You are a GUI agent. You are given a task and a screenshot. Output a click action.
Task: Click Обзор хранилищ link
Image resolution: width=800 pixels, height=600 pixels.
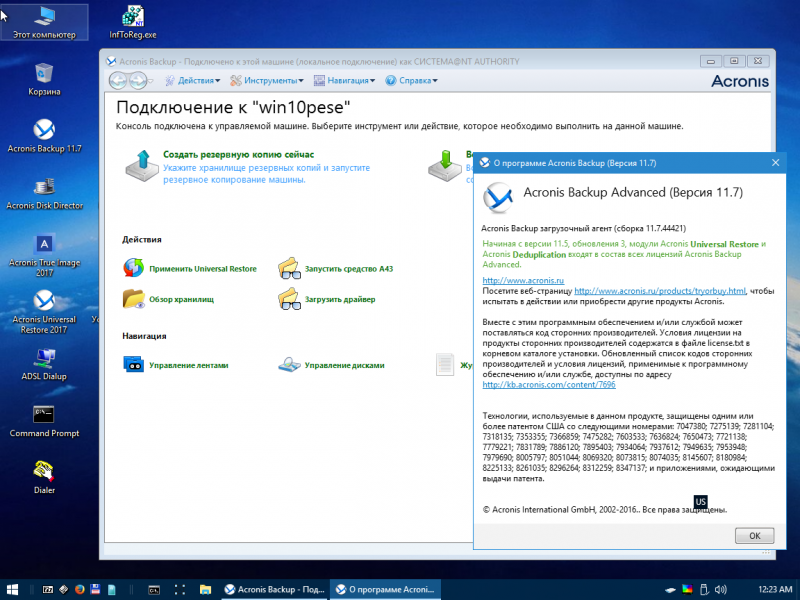point(181,299)
